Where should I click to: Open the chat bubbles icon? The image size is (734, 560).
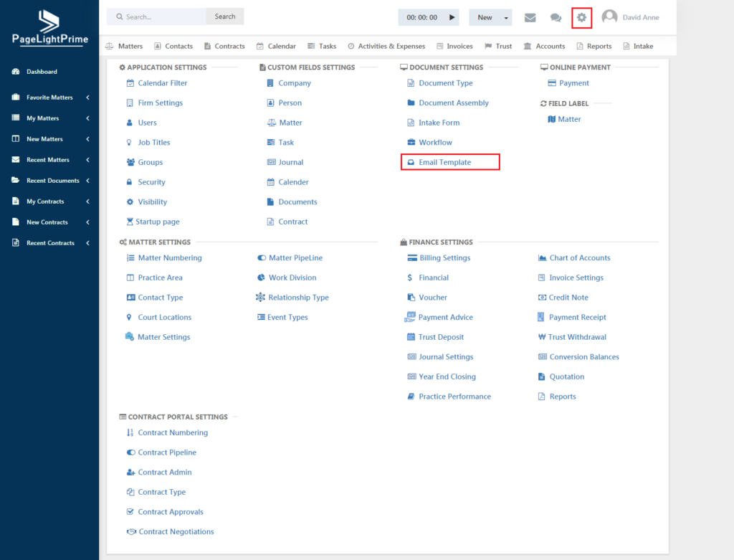pyautogui.click(x=556, y=18)
